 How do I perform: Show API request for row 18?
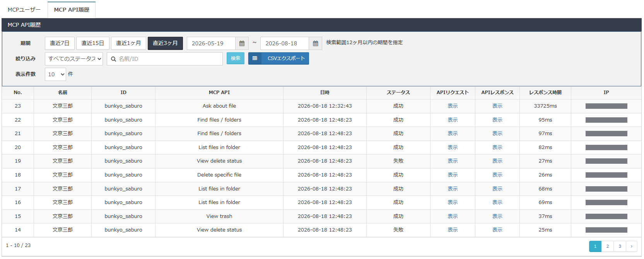tap(453, 175)
